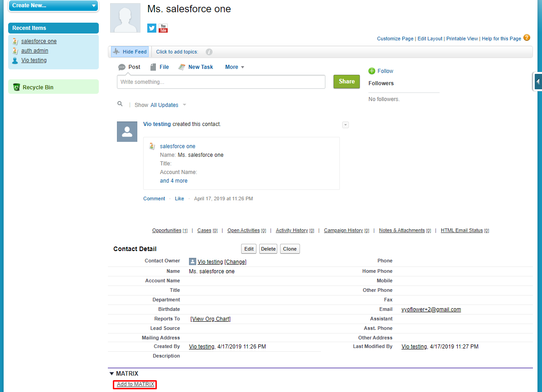This screenshot has width=542, height=392.
Task: Click the user icon beside Vio testing in Recent Items
Action: pos(15,60)
